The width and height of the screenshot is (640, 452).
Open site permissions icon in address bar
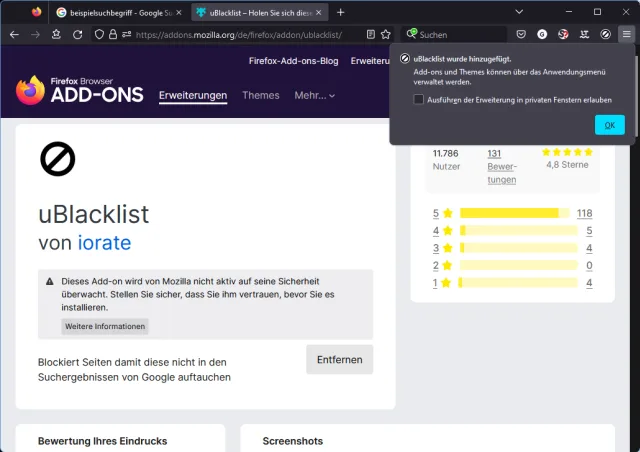127,35
